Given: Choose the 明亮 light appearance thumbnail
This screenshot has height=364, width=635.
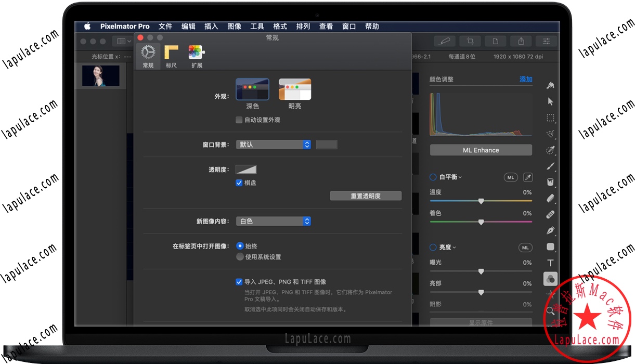Looking at the screenshot, I should [295, 89].
